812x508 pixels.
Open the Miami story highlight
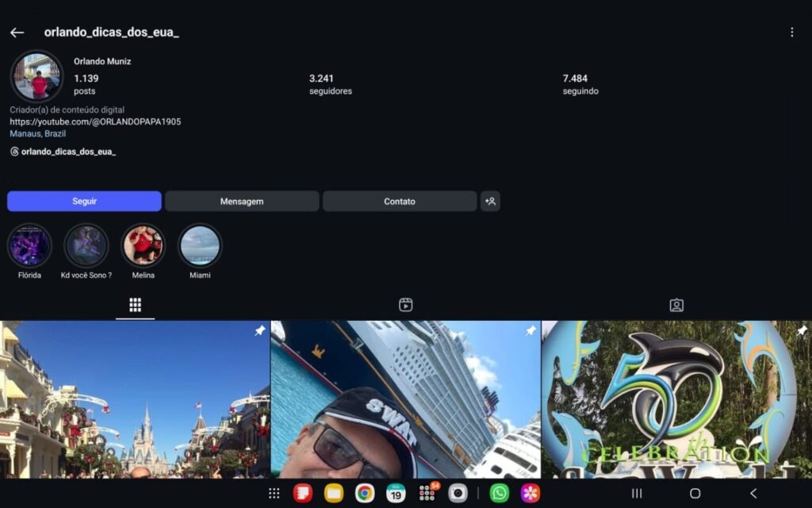(x=200, y=245)
